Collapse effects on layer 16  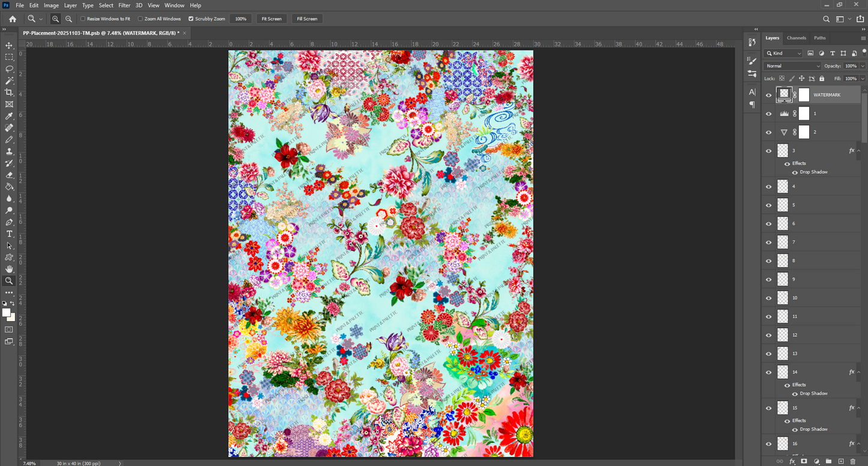point(858,444)
